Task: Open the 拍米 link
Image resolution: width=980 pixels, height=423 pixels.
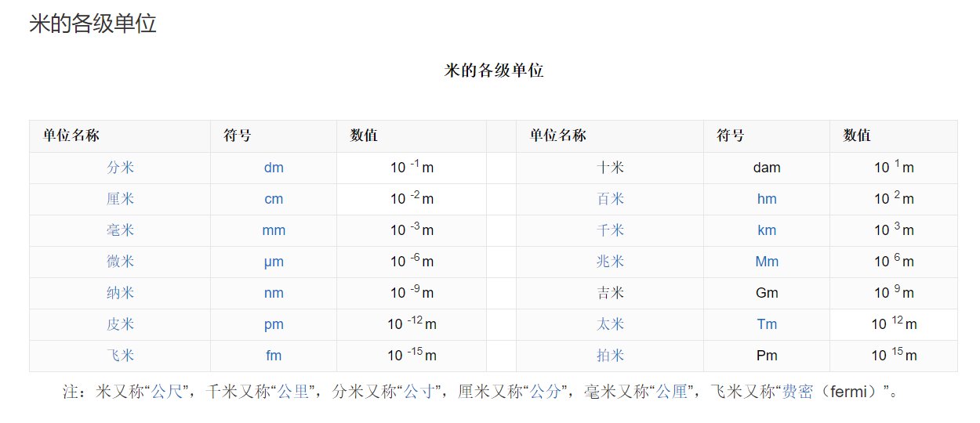Action: tap(610, 356)
